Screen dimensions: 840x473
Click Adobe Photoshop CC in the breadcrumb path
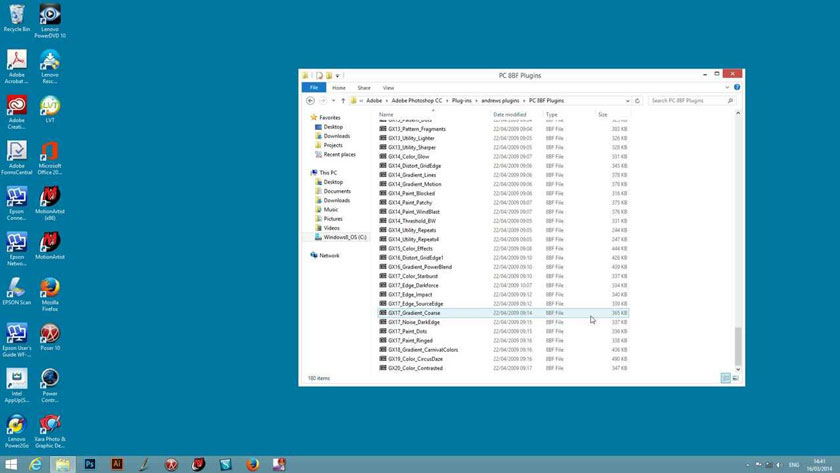(418, 101)
